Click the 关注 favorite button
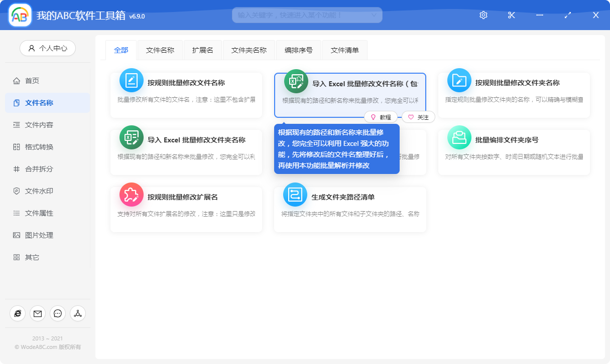The width and height of the screenshot is (610, 364). (418, 117)
